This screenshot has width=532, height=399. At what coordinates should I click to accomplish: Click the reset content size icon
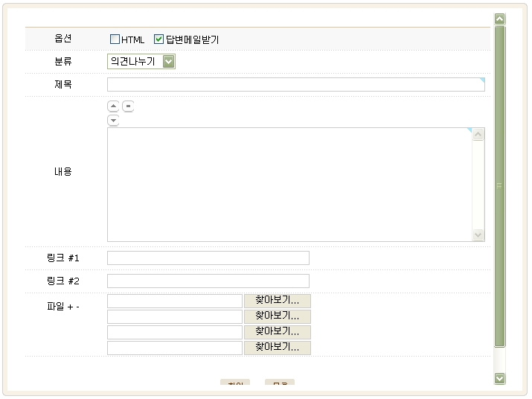click(128, 106)
